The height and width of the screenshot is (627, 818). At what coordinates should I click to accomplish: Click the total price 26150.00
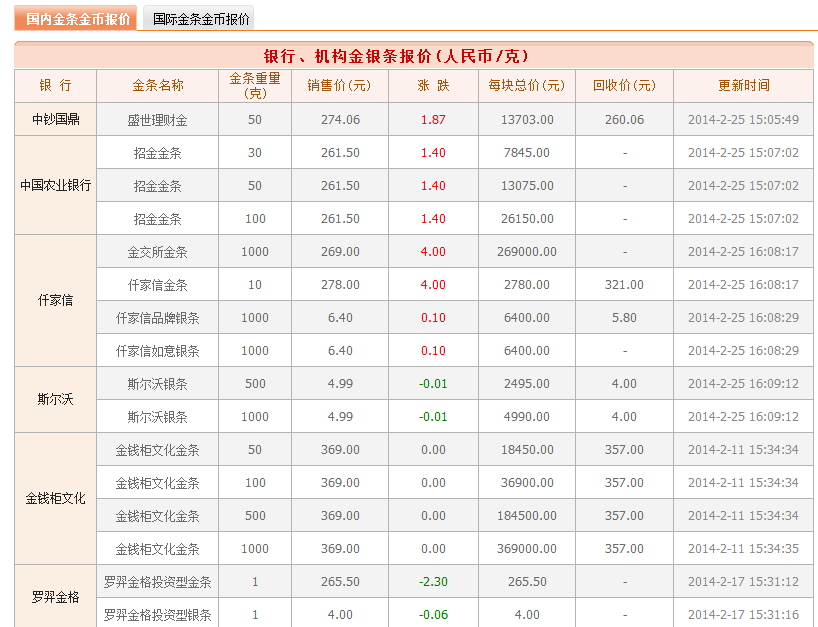point(527,219)
